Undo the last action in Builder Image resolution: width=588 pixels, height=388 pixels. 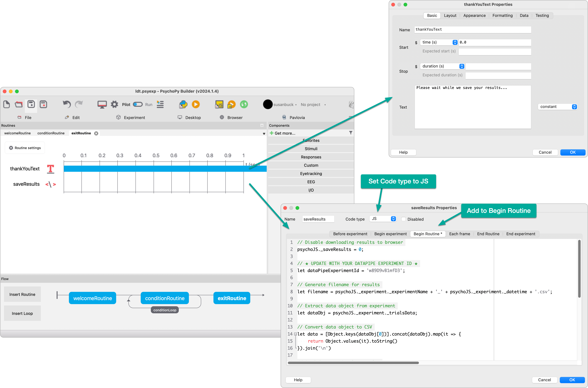(67, 104)
